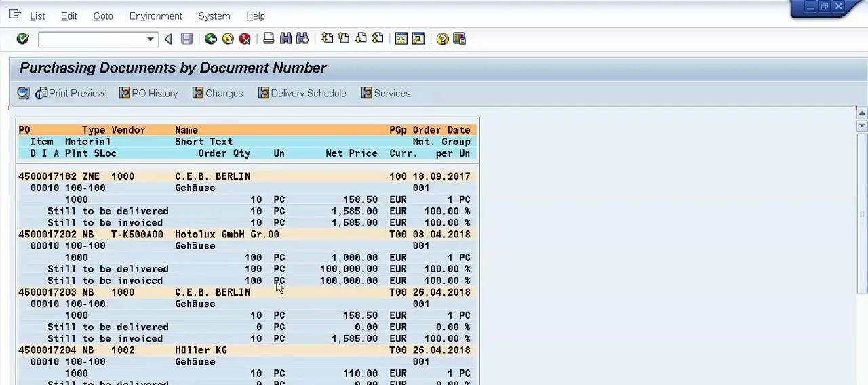This screenshot has width=868, height=385.
Task: Open the Help menu
Action: 256,16
